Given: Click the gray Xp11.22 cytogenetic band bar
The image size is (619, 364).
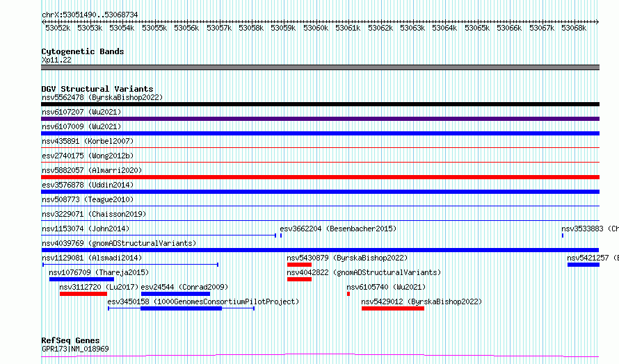Looking at the screenshot, I should pos(320,67).
